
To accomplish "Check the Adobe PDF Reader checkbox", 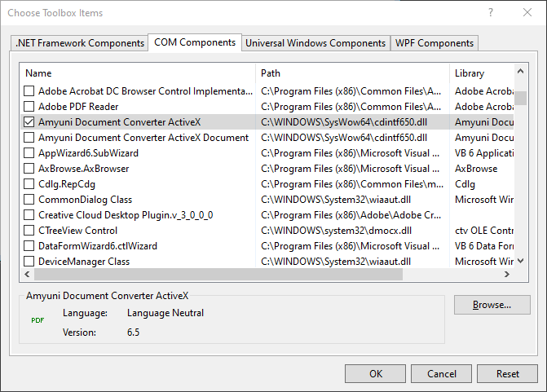I will coord(29,107).
